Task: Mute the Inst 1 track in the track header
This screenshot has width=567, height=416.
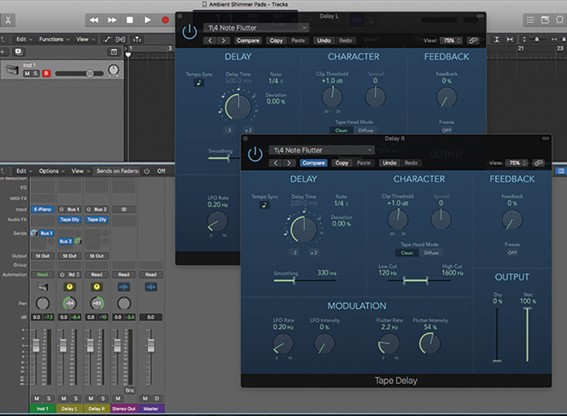Action: coord(27,73)
